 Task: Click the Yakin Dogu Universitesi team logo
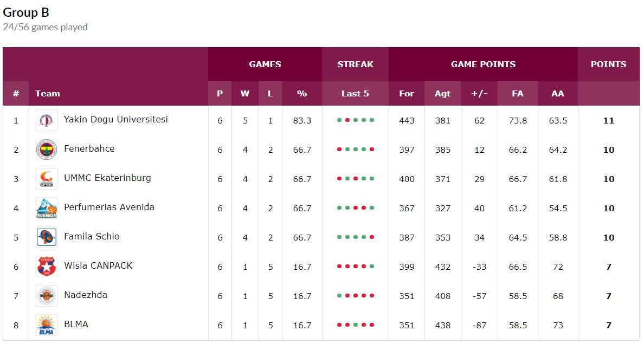point(47,120)
